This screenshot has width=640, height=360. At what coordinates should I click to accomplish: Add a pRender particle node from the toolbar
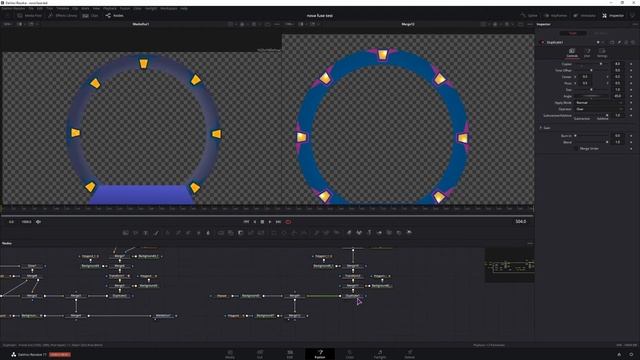337,233
